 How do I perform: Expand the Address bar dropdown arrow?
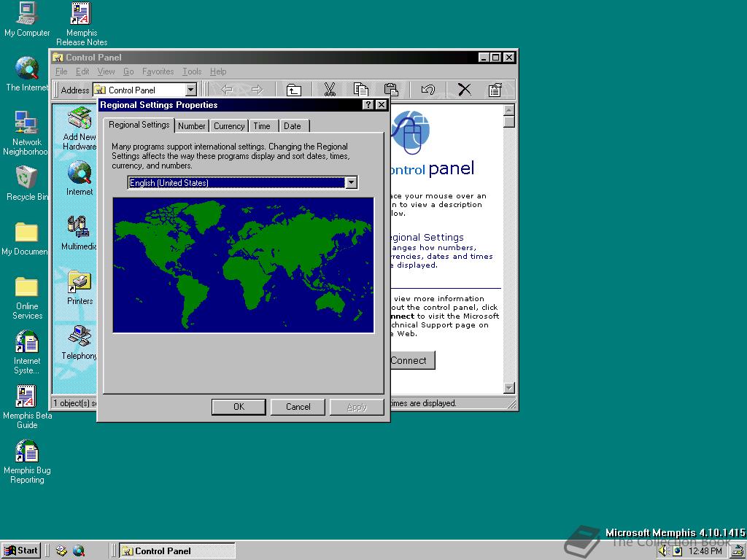(190, 90)
